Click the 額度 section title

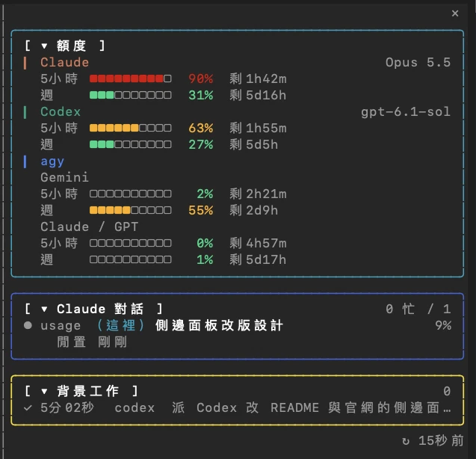pos(71,46)
